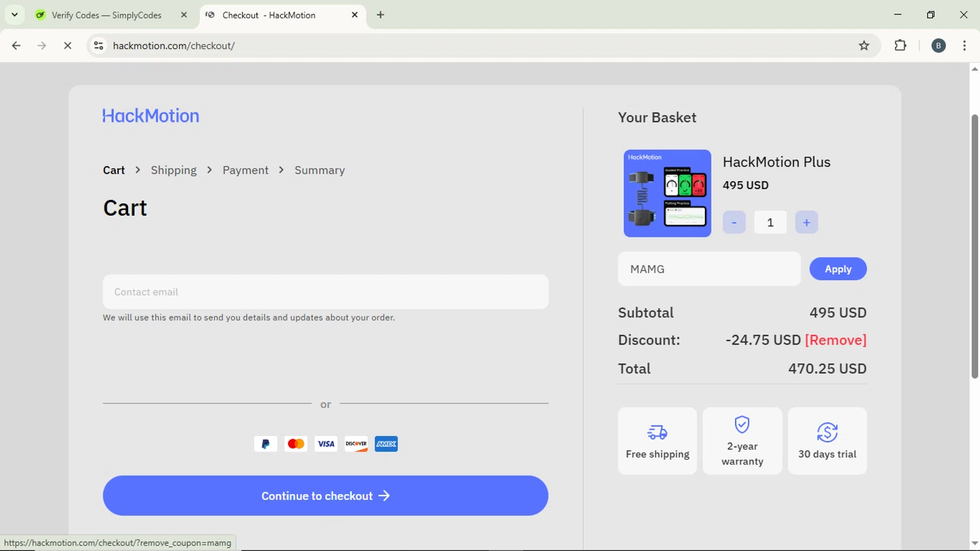The image size is (980, 551).
Task: Go to the Payment breadcrumb step
Action: click(x=246, y=170)
